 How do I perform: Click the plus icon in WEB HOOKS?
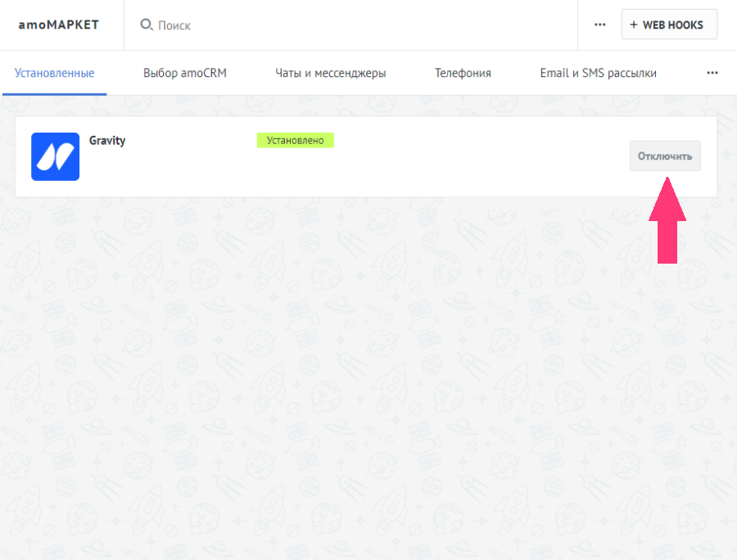click(x=633, y=25)
